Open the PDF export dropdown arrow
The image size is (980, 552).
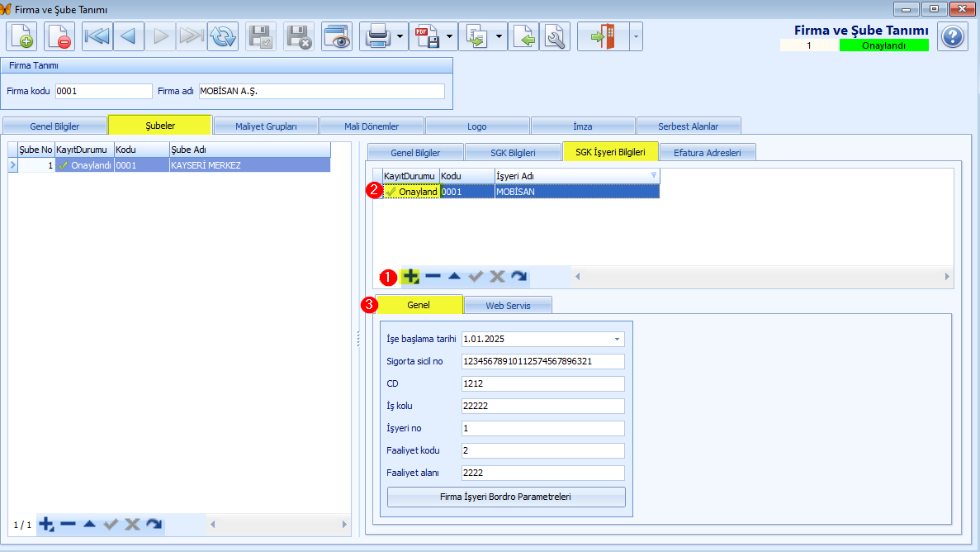tap(449, 36)
